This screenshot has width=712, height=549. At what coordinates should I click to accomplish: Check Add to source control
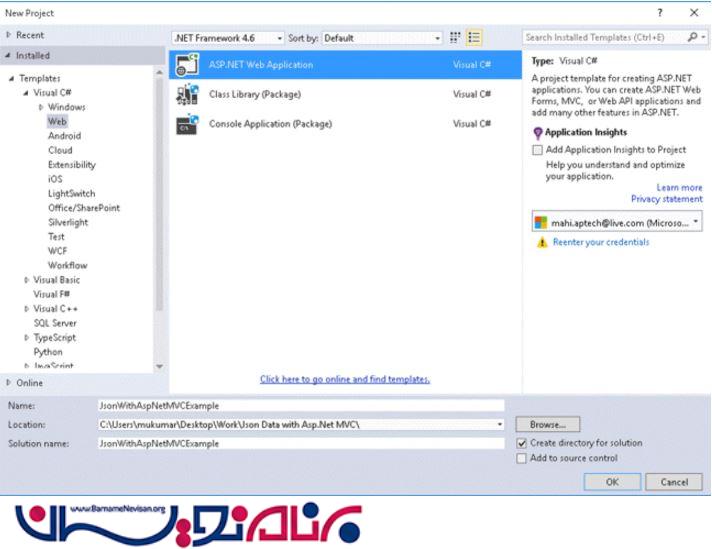click(521, 458)
